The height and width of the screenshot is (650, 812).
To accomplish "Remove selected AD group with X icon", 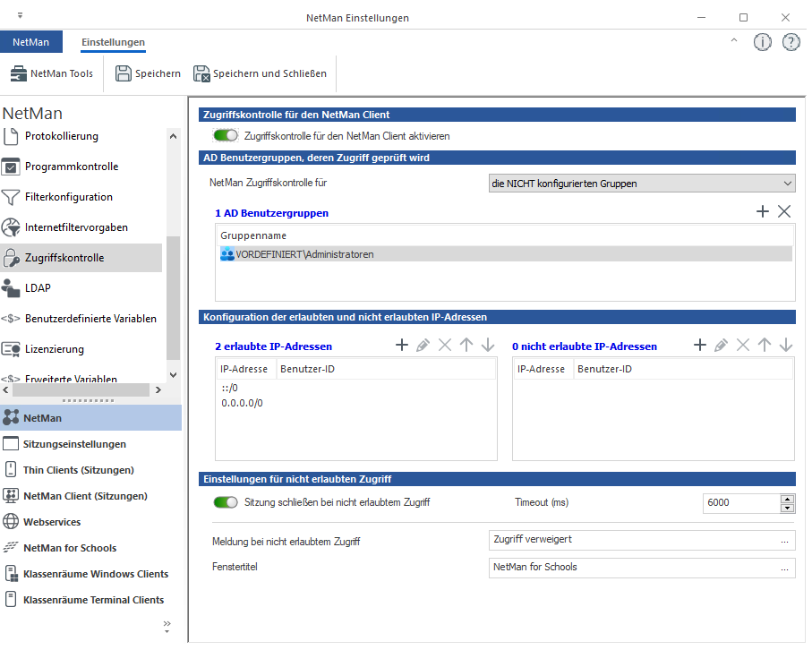I will pyautogui.click(x=784, y=211).
